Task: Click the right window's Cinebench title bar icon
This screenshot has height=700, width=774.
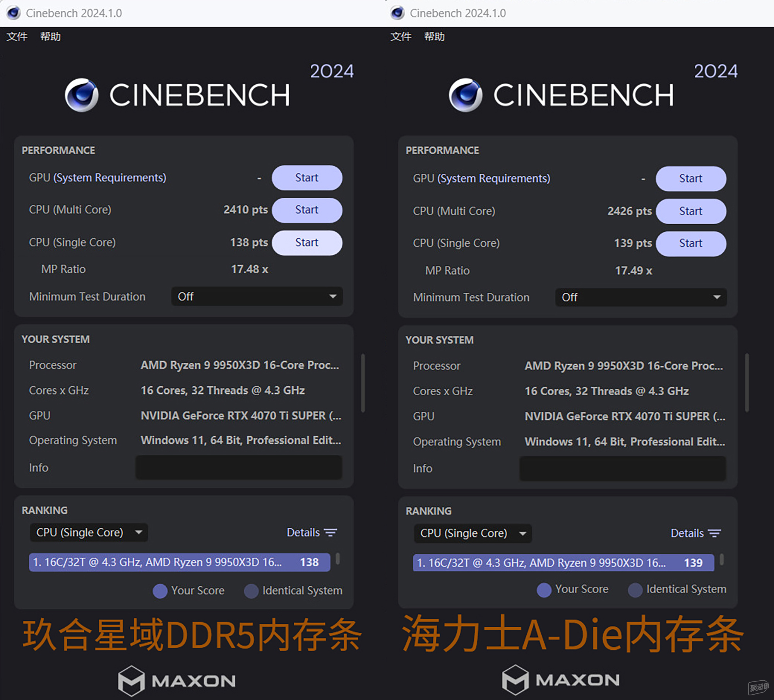Action: (397, 13)
